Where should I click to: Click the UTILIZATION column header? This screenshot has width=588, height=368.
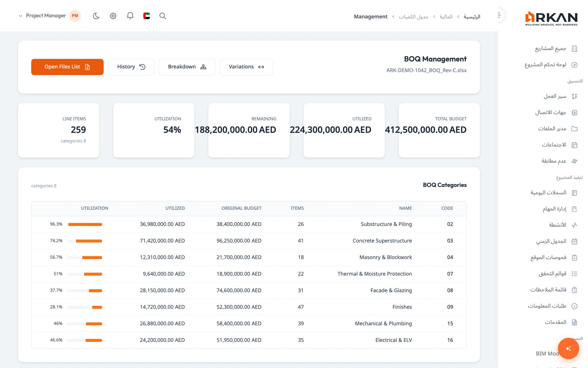[x=95, y=208]
